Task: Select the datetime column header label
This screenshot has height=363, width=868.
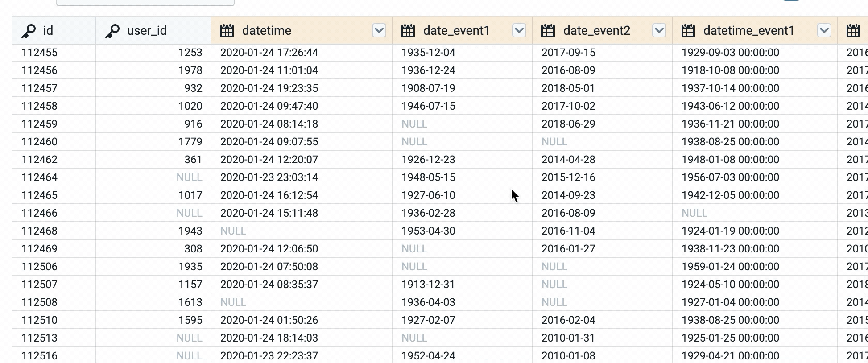Action: pyautogui.click(x=267, y=31)
